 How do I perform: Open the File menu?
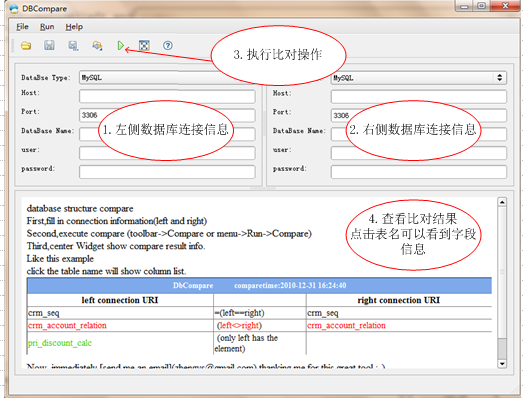(22, 27)
